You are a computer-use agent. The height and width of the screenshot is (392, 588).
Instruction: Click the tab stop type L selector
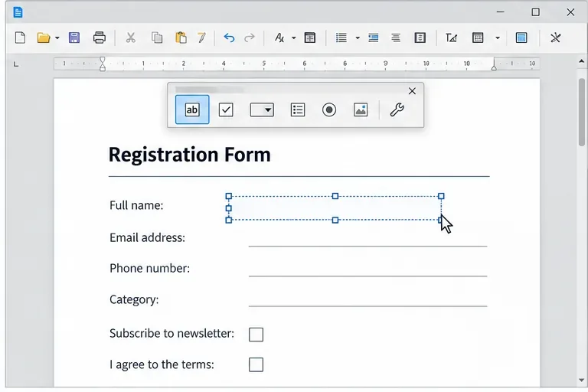tap(16, 64)
